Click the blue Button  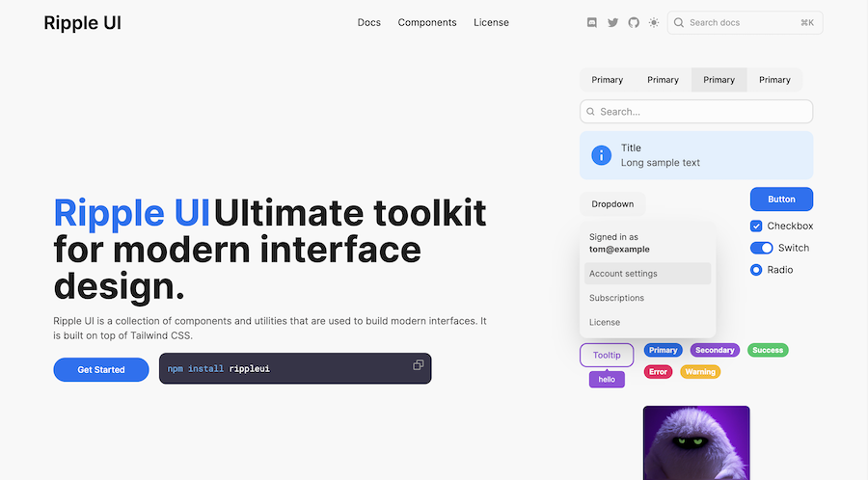pyautogui.click(x=781, y=200)
